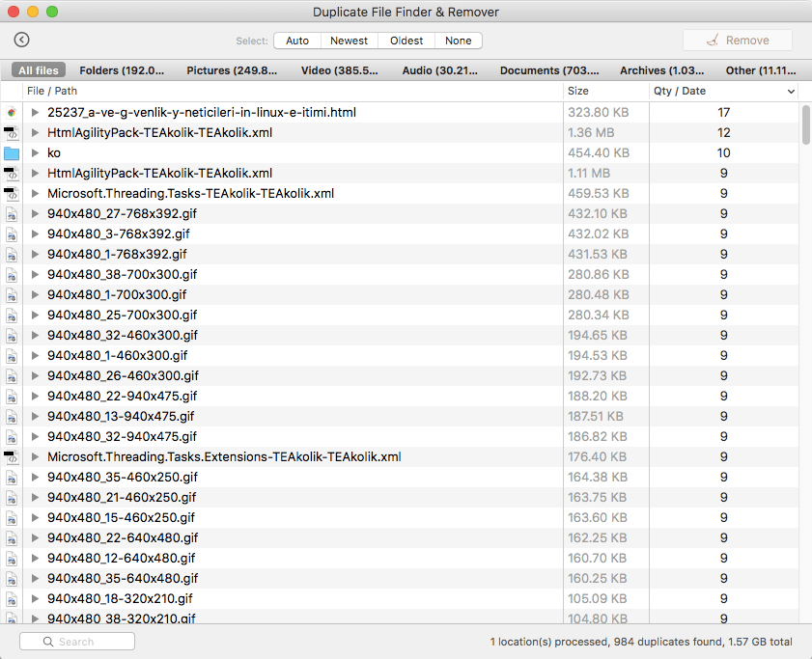Click in the Search field
Viewport: 812px width, 659px height.
click(77, 642)
